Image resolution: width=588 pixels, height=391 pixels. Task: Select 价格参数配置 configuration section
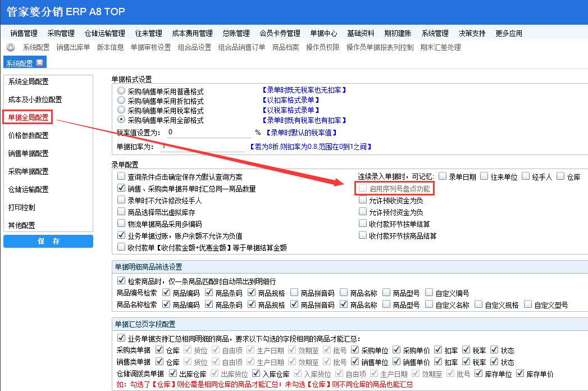pos(29,135)
